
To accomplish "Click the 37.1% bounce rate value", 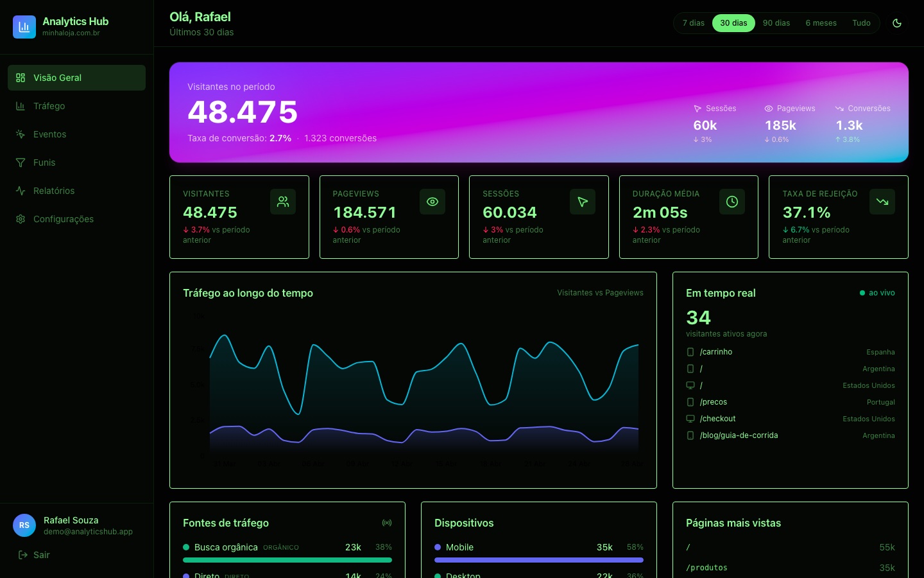I will [807, 213].
